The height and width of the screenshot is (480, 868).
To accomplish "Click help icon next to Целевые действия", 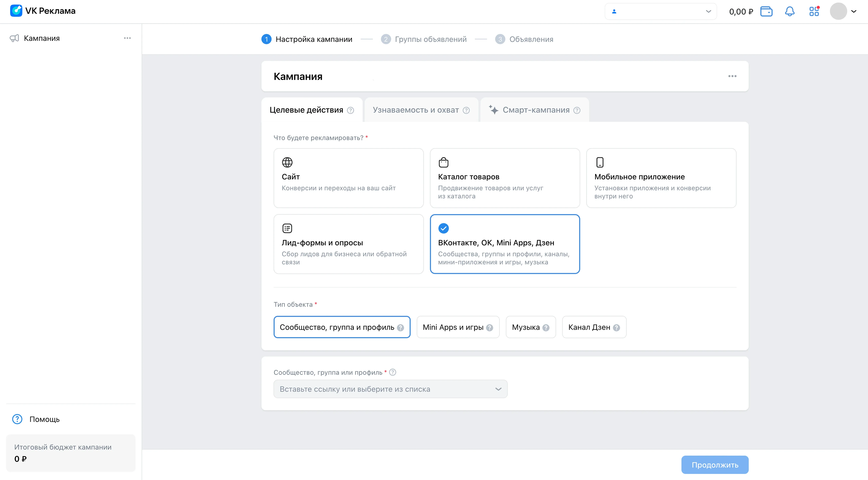I will point(350,110).
